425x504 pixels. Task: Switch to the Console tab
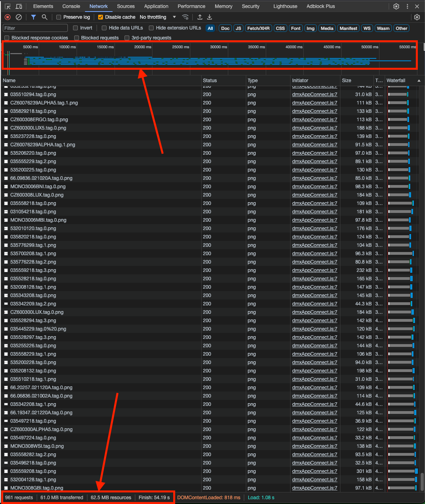click(x=71, y=6)
